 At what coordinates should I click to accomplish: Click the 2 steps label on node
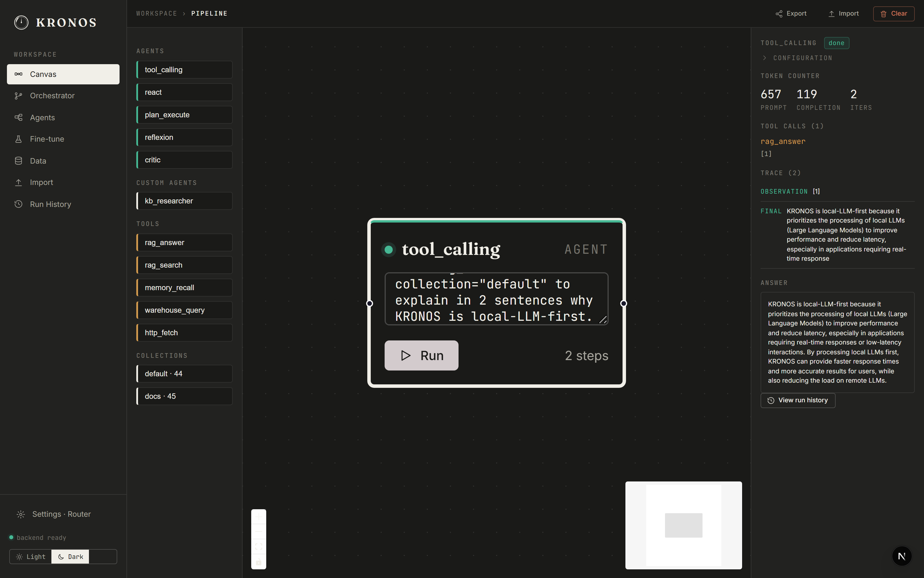[x=586, y=355]
